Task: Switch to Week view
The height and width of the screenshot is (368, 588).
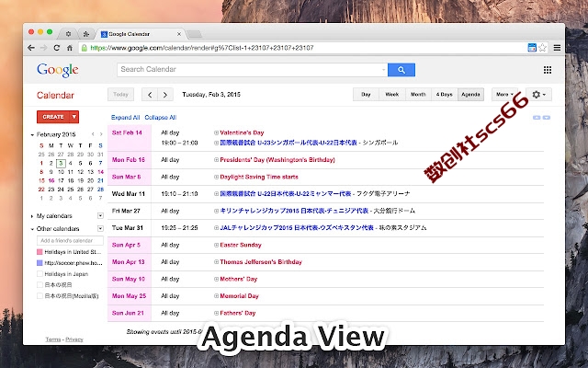Action: (x=392, y=95)
